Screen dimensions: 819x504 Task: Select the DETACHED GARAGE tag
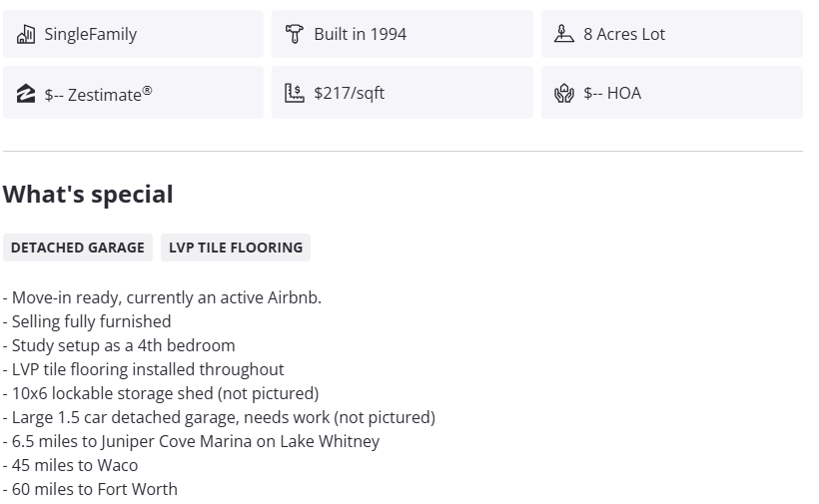(x=78, y=248)
